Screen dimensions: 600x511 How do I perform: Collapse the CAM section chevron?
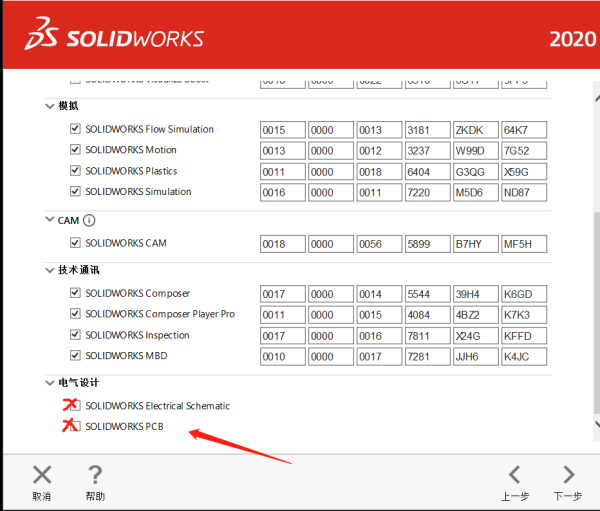[50, 220]
